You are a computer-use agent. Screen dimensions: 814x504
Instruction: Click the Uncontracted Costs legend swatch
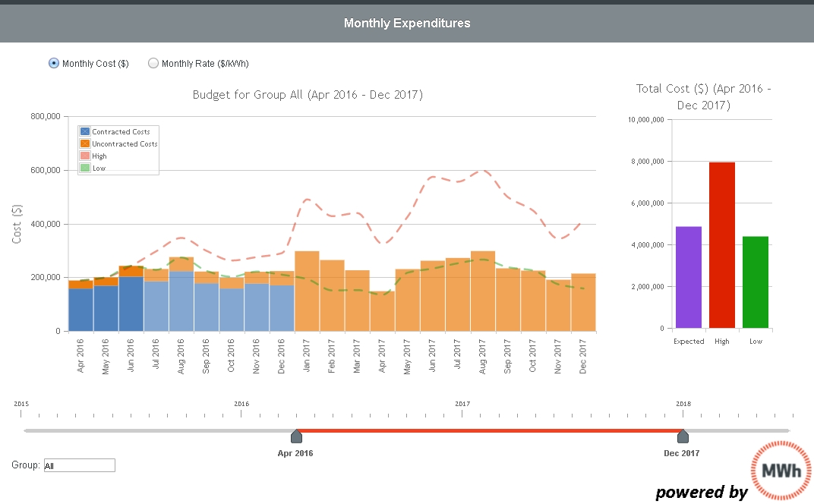86,143
